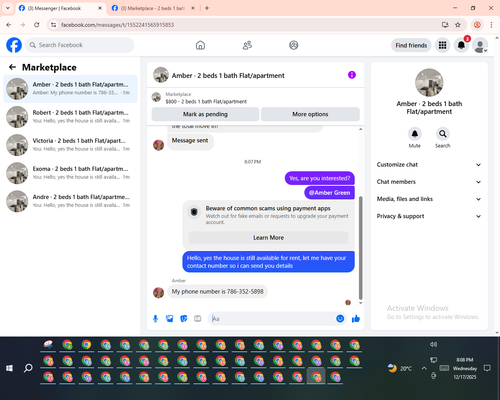Image resolution: width=500 pixels, height=400 pixels.
Task: Open conversation info purple button
Action: [352, 75]
